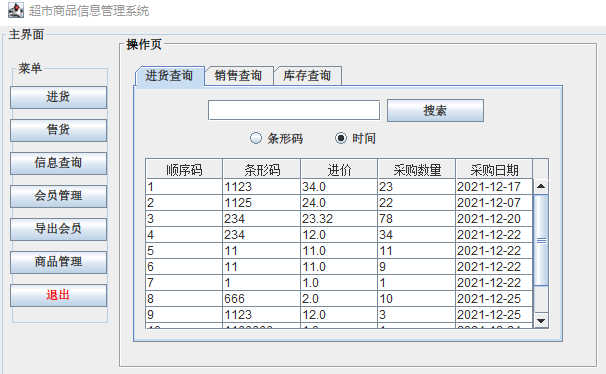The height and width of the screenshot is (374, 606).
Task: Click the 顺序码 column header
Action: (184, 170)
